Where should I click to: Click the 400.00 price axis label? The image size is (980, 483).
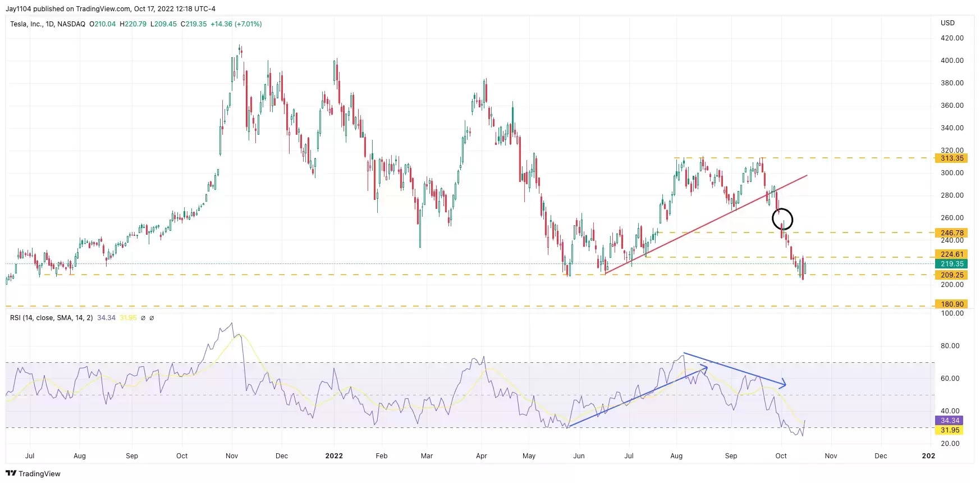[952, 61]
